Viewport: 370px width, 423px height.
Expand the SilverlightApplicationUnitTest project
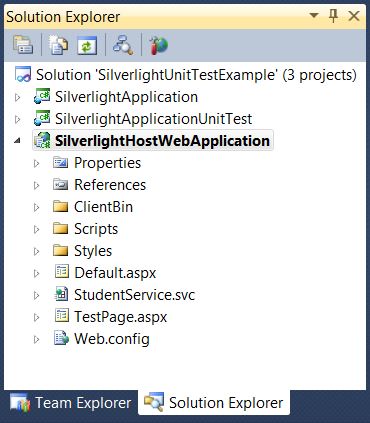[x=18, y=119]
